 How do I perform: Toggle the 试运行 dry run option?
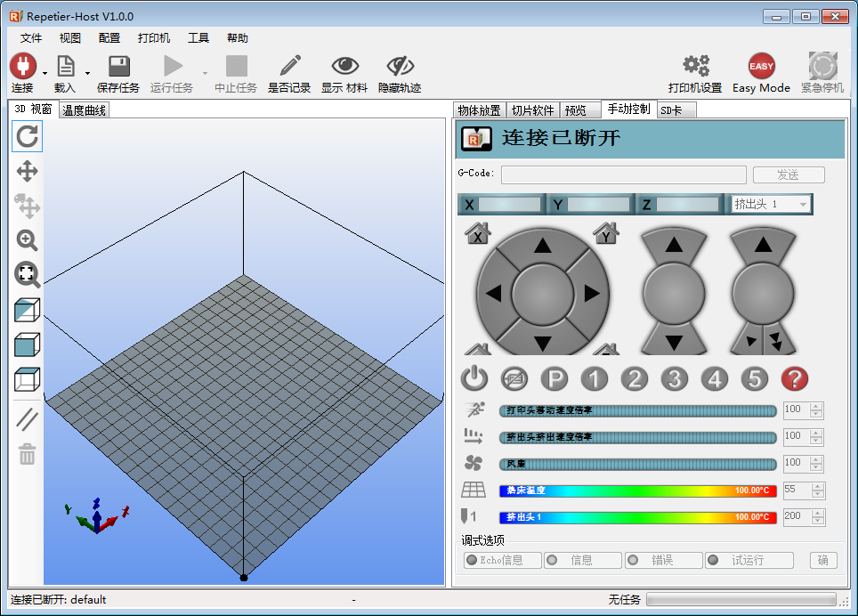tap(749, 560)
